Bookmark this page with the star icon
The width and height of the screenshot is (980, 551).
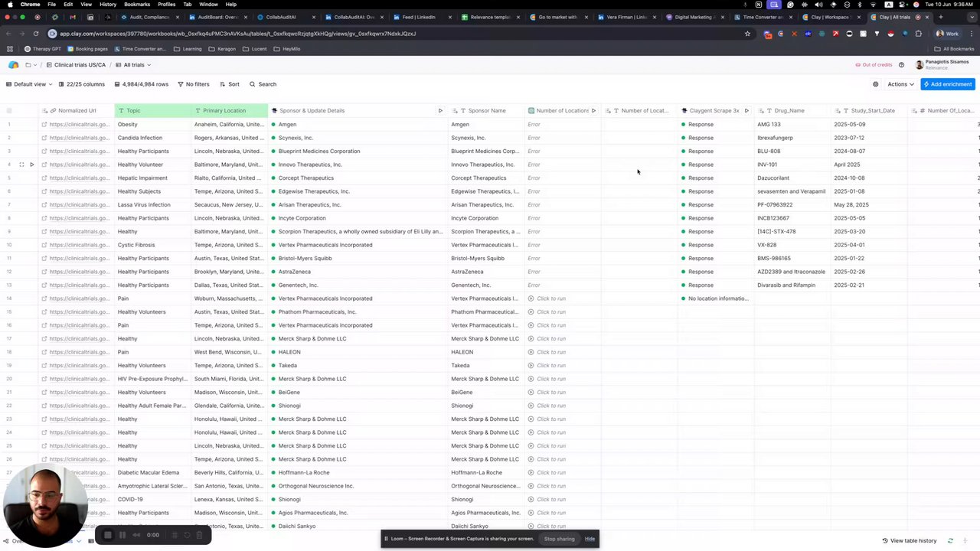point(747,34)
